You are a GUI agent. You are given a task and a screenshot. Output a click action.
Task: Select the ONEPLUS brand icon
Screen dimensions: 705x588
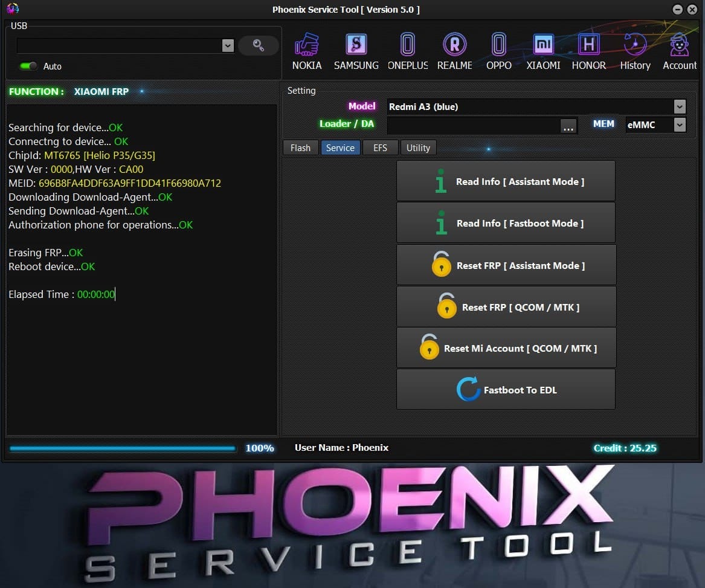tap(408, 50)
